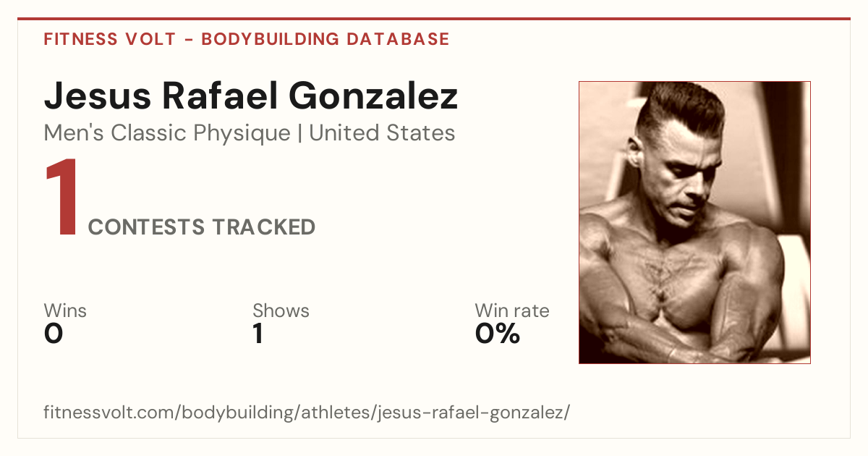
Task: Click the Fitness Volt header text
Action: pyautogui.click(x=109, y=39)
